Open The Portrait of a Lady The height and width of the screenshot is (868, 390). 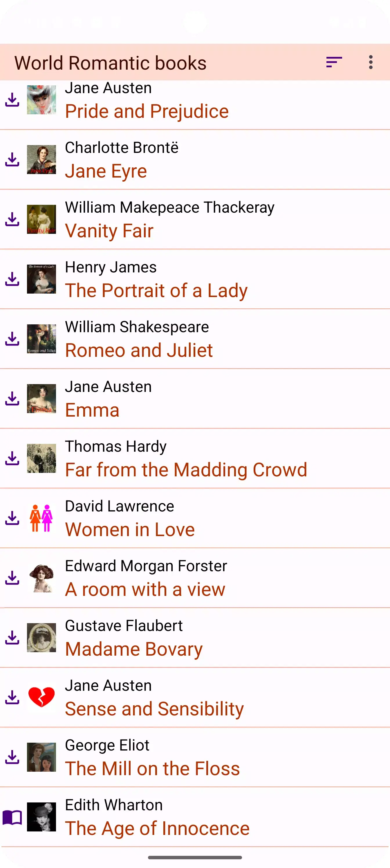click(x=157, y=290)
